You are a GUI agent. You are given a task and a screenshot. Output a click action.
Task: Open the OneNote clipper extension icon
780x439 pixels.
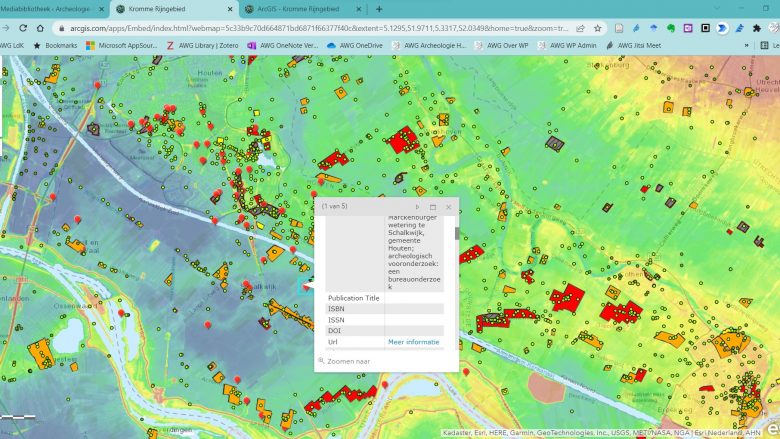tap(688, 28)
